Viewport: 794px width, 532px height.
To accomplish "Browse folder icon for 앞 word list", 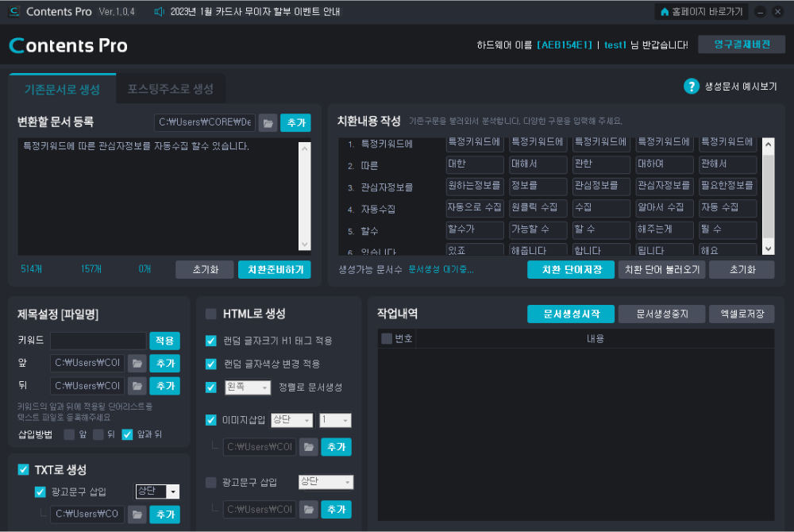I will point(137,363).
